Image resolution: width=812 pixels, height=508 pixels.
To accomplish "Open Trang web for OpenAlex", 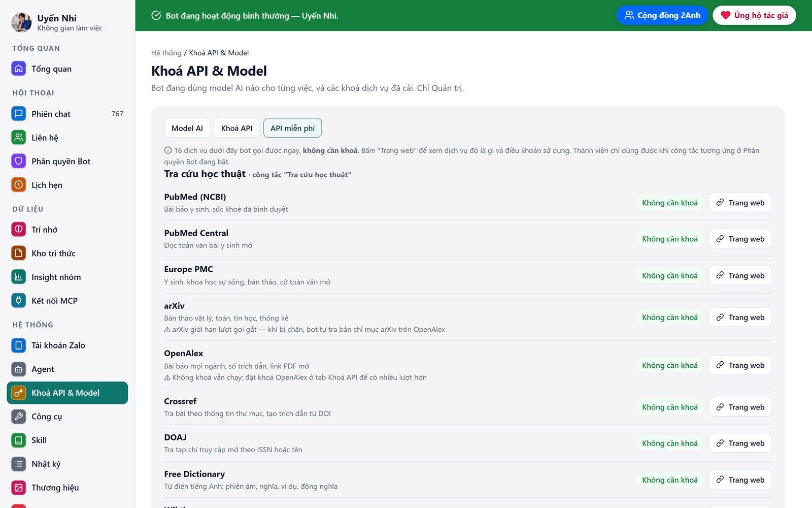I will pyautogui.click(x=740, y=365).
